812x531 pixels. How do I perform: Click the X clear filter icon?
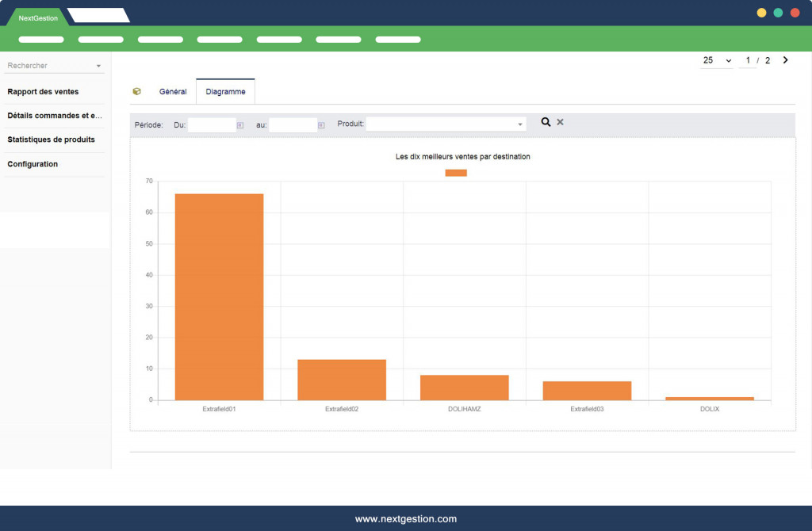pyautogui.click(x=560, y=122)
